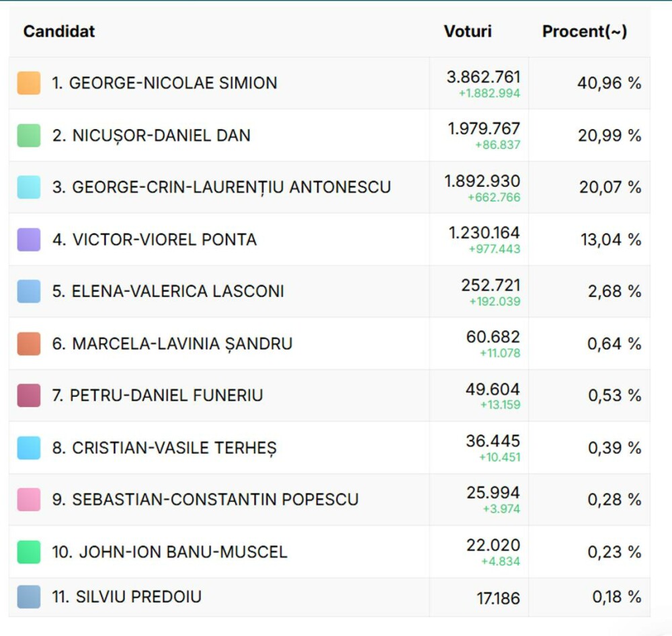
Task: Click the 3.862.761 vote count for Simion
Action: (x=484, y=77)
